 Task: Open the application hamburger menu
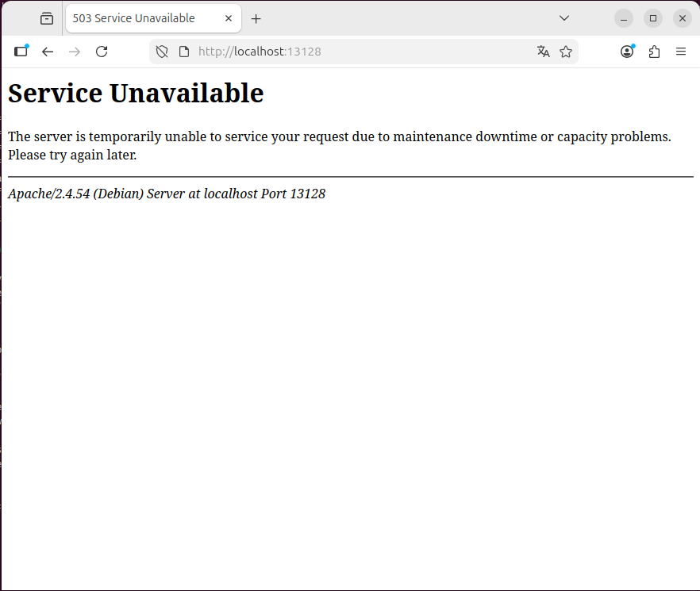click(x=681, y=52)
